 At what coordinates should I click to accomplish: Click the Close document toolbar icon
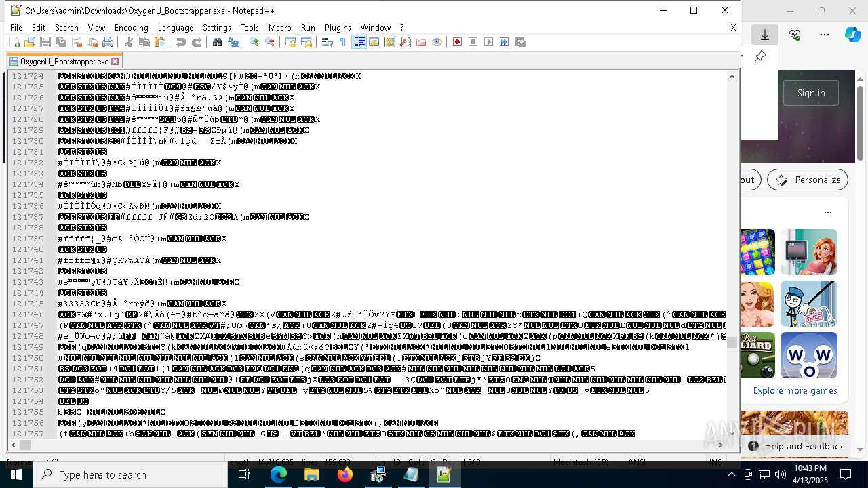coord(77,42)
